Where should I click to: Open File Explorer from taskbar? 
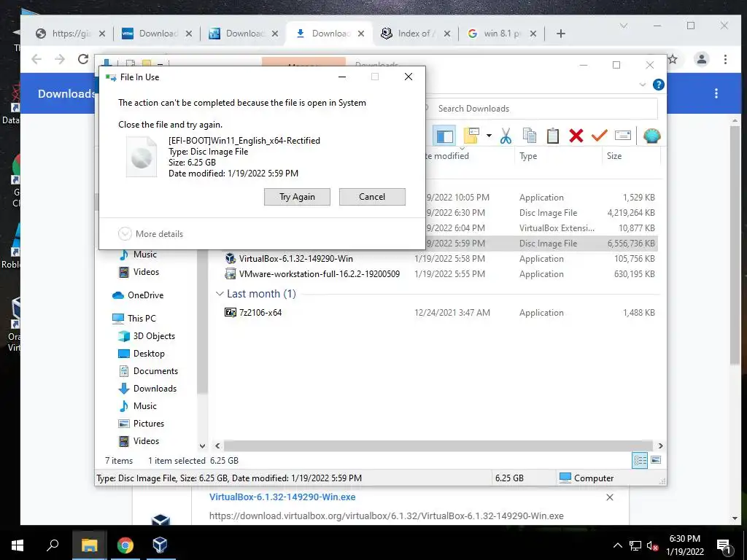tap(89, 545)
